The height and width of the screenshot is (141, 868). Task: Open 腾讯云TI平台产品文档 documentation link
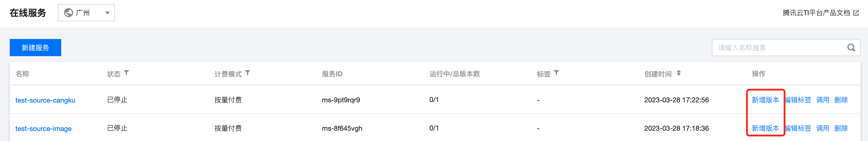coord(816,13)
